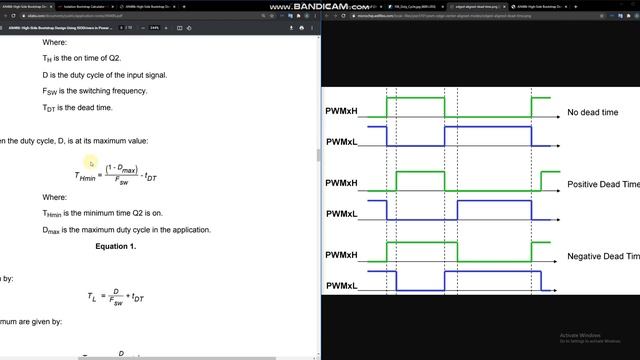
Task: Click the 'TDT is the dead time.' line
Action: click(77, 108)
